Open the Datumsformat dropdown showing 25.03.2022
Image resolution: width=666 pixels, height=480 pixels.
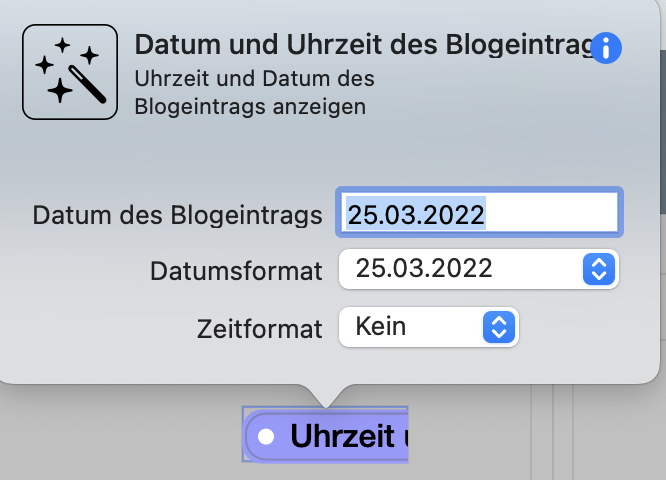point(479,269)
